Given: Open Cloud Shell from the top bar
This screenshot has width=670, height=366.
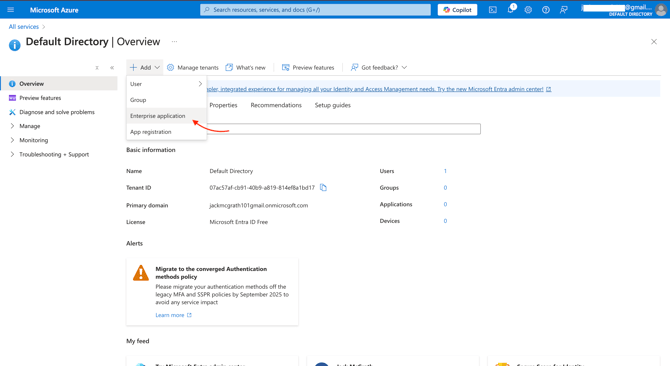Looking at the screenshot, I should coord(493,10).
